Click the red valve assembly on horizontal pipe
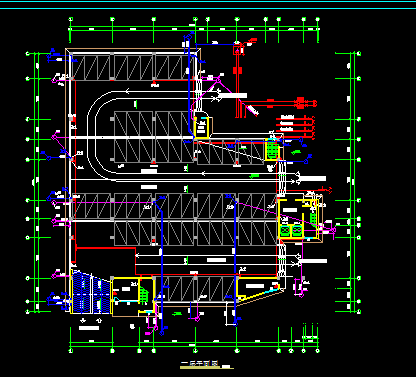Image resolution: width=416 pixels, height=377 pixels. (301, 103)
